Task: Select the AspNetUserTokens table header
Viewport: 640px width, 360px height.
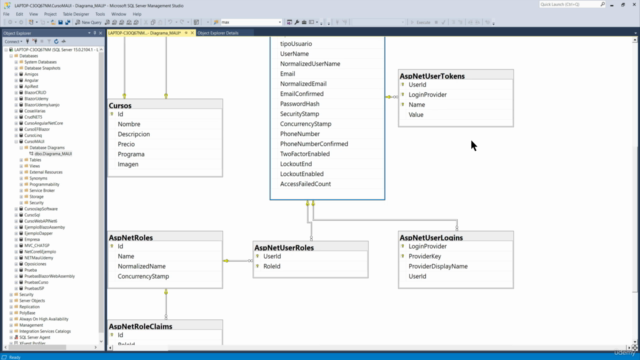Action: point(456,76)
